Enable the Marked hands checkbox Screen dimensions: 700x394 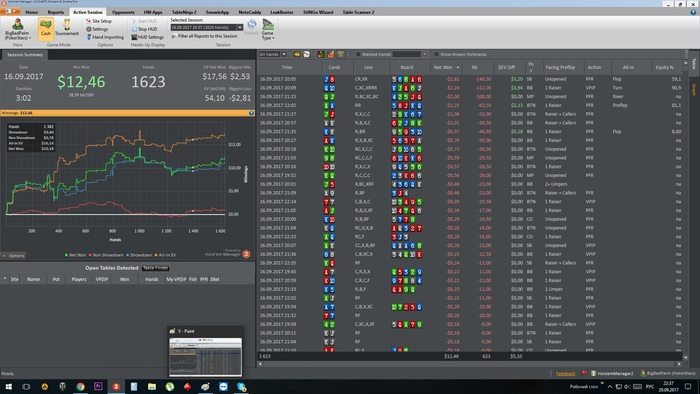pyautogui.click(x=358, y=54)
